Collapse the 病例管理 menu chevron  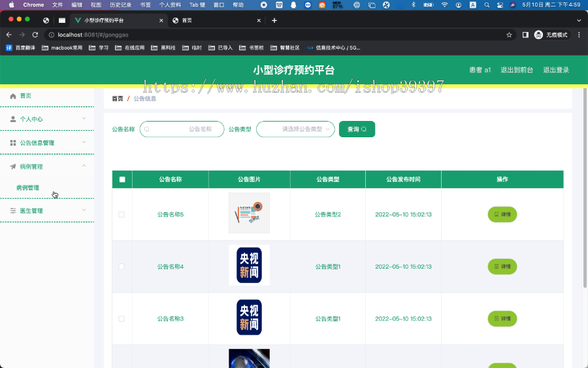point(84,166)
